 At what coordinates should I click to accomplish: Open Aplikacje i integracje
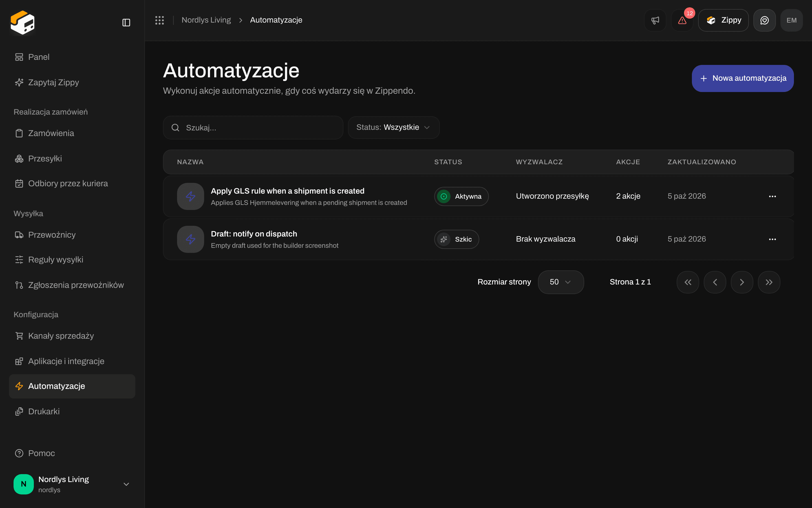(x=72, y=361)
